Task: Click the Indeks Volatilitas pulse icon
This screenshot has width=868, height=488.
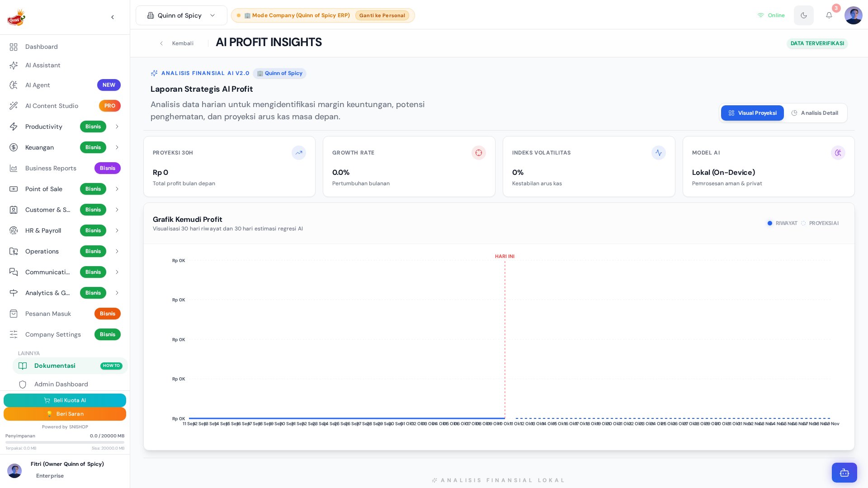Action: (x=658, y=153)
